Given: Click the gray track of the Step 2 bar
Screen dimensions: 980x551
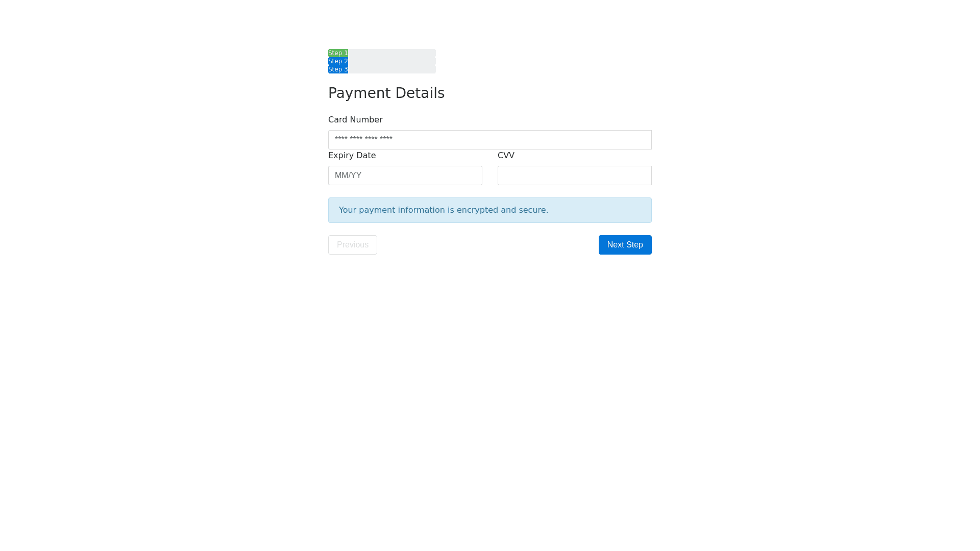Looking at the screenshot, I should [x=391, y=61].
